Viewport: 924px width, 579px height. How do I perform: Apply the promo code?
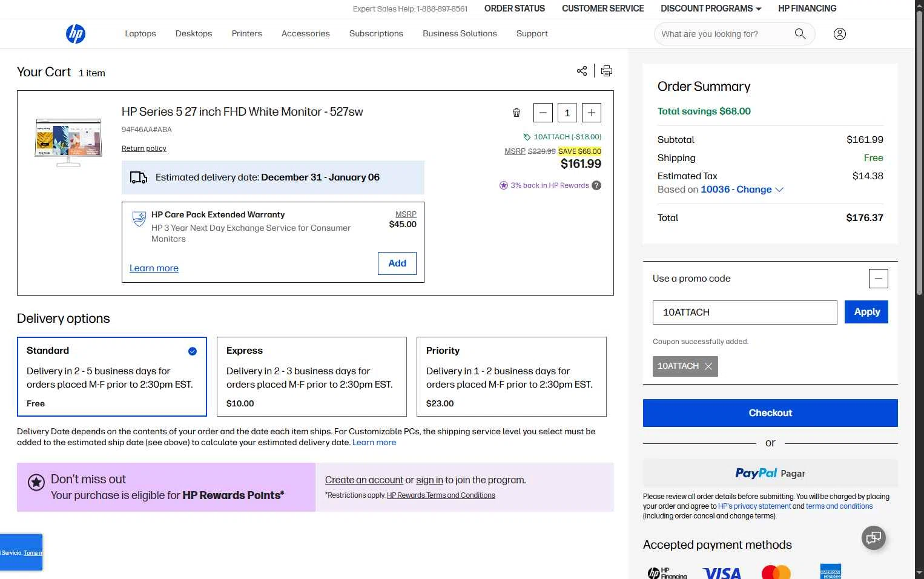[x=866, y=312]
